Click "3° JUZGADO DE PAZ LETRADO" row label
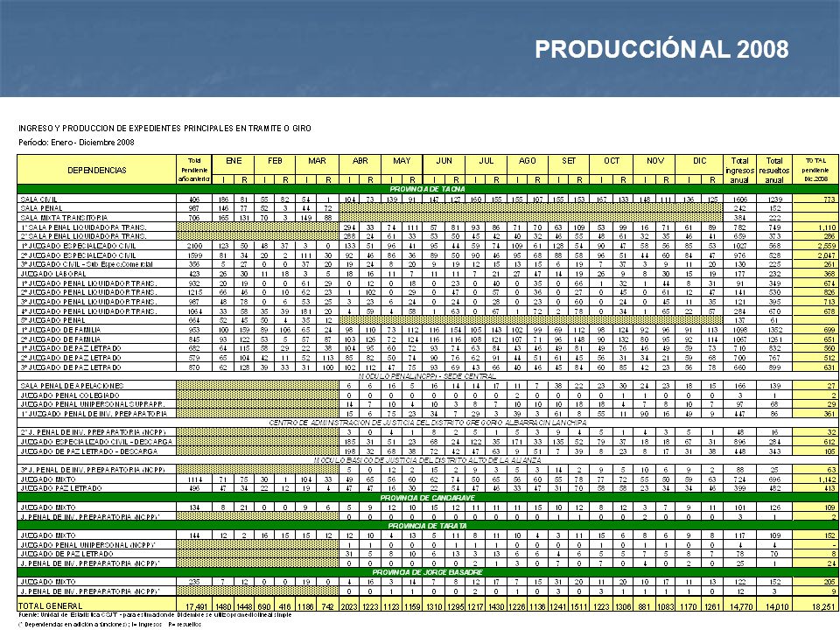Screen dimensions: 840x630 pos(71,367)
